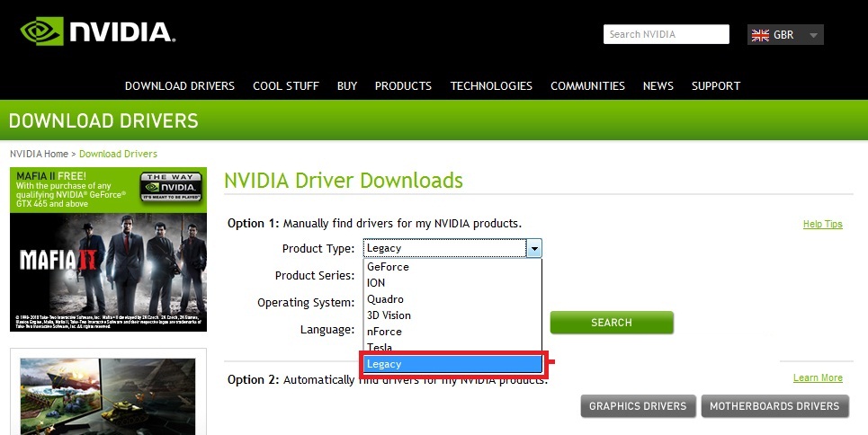868x435 pixels.
Task: Open the Download Drivers menu
Action: [179, 85]
